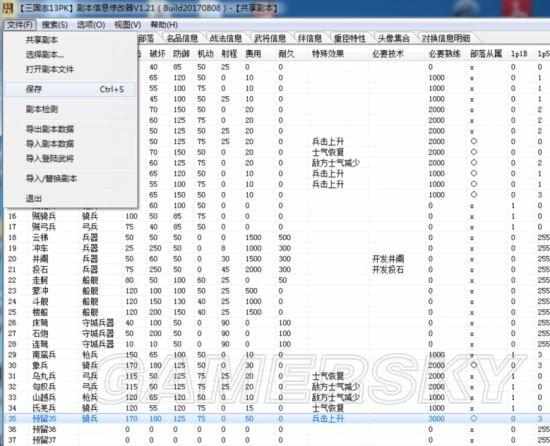Switch to the 对换信息明细 tab

pos(446,38)
